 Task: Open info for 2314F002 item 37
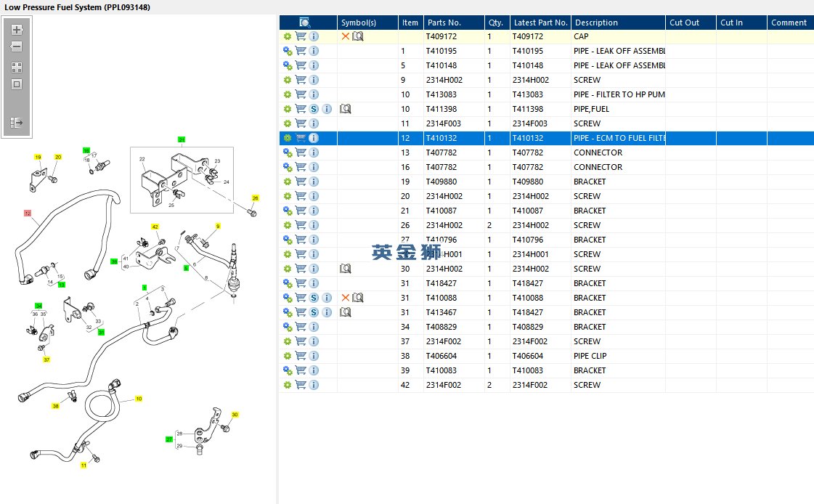point(314,341)
